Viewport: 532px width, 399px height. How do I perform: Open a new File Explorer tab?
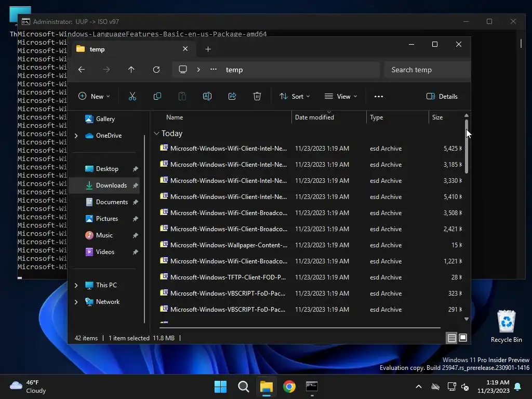tap(208, 49)
